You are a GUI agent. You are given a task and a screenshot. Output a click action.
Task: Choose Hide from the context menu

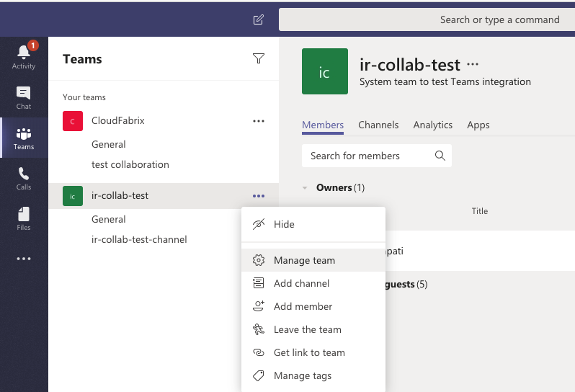coord(284,224)
